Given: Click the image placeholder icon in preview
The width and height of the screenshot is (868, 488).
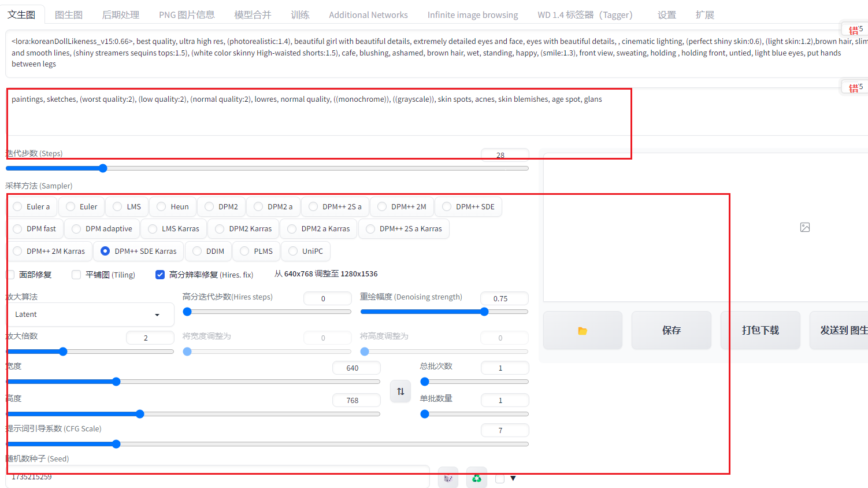Looking at the screenshot, I should coord(805,227).
